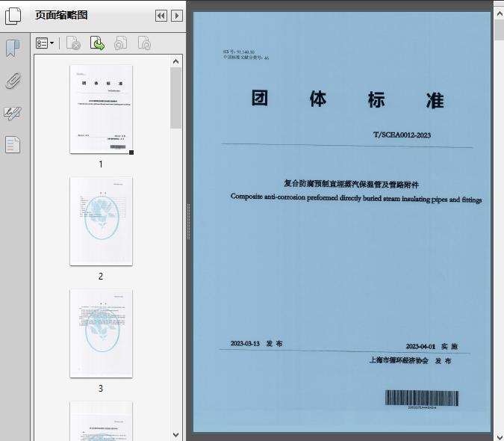Click the thumbnail panel scrollbar thumb

tap(175, 98)
